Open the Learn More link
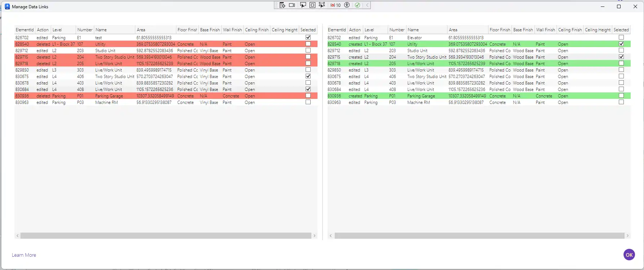The image size is (644, 270). 24,255
